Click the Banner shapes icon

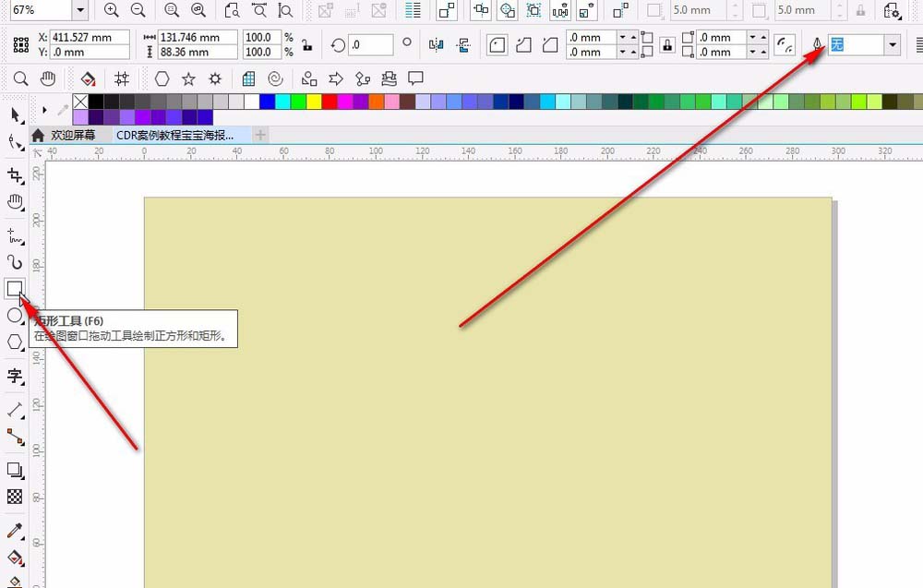(x=390, y=78)
